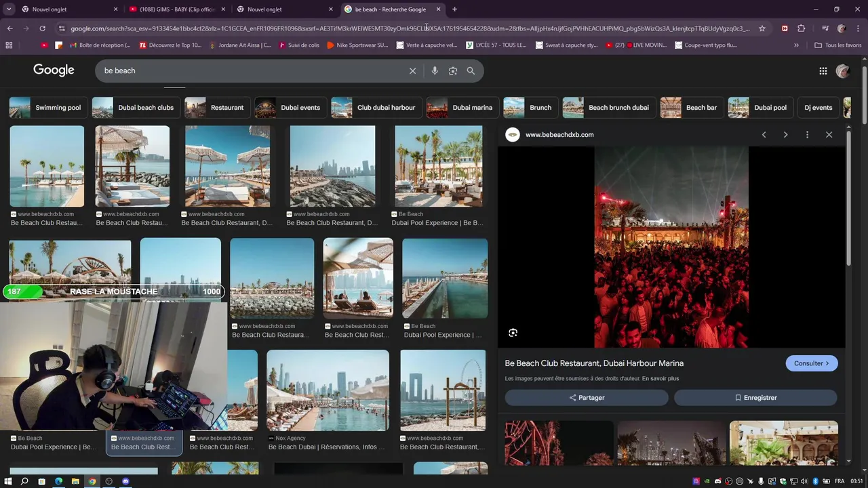Click the Enregistrer button
The image size is (868, 488).
(x=755, y=398)
